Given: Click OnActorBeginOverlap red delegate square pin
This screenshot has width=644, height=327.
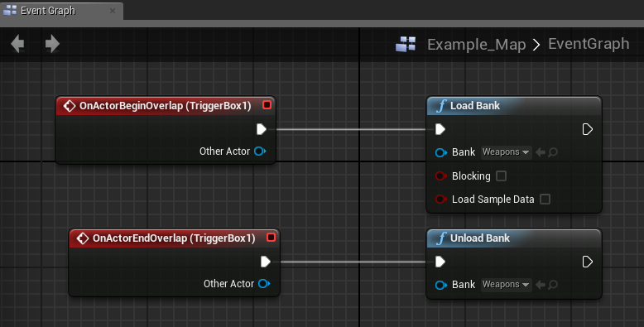Looking at the screenshot, I should pyautogui.click(x=267, y=105).
